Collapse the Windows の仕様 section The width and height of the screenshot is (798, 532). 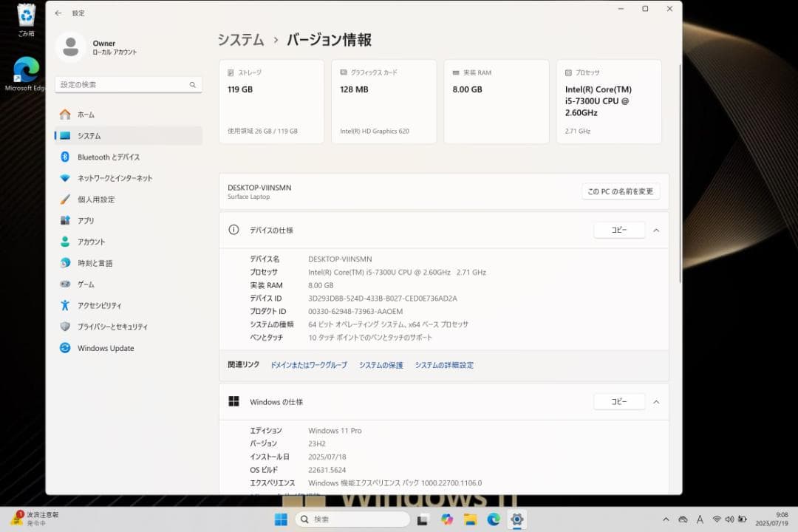coord(656,401)
